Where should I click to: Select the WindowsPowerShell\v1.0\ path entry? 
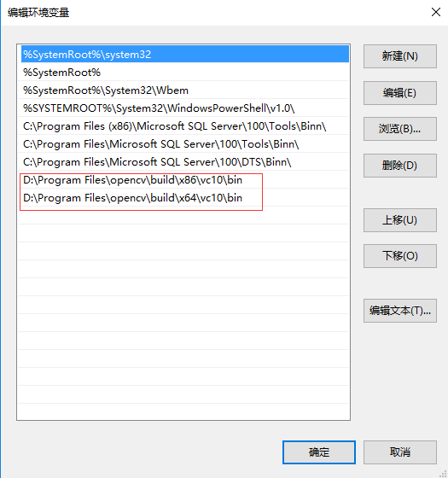[x=183, y=108]
